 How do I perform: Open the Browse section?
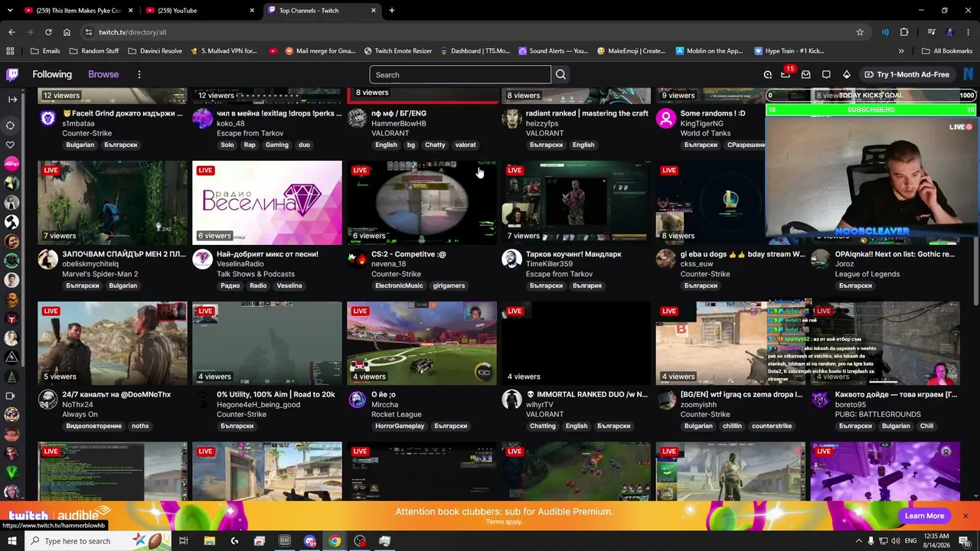point(103,74)
